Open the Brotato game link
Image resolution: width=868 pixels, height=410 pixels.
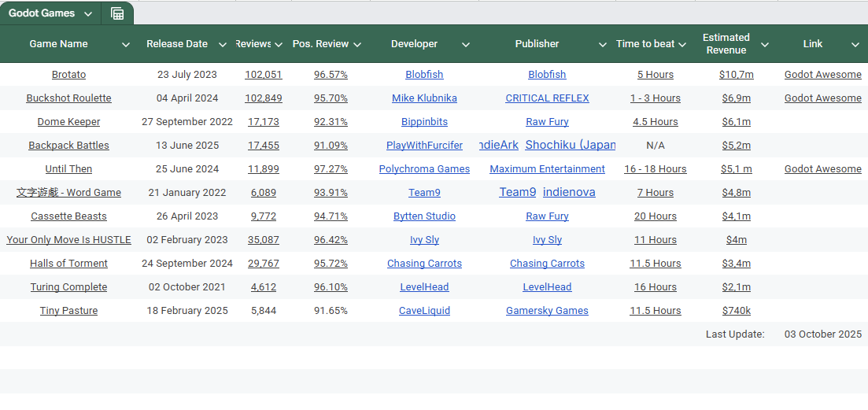68,75
